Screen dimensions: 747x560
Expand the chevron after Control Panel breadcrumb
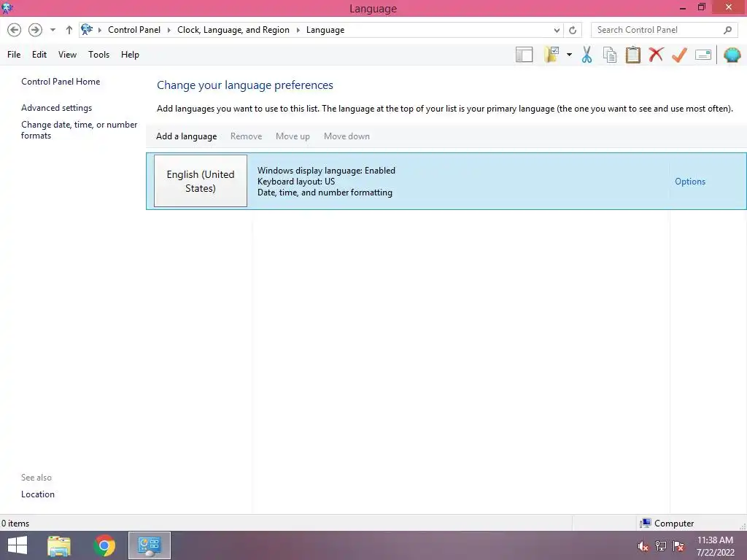tap(169, 30)
